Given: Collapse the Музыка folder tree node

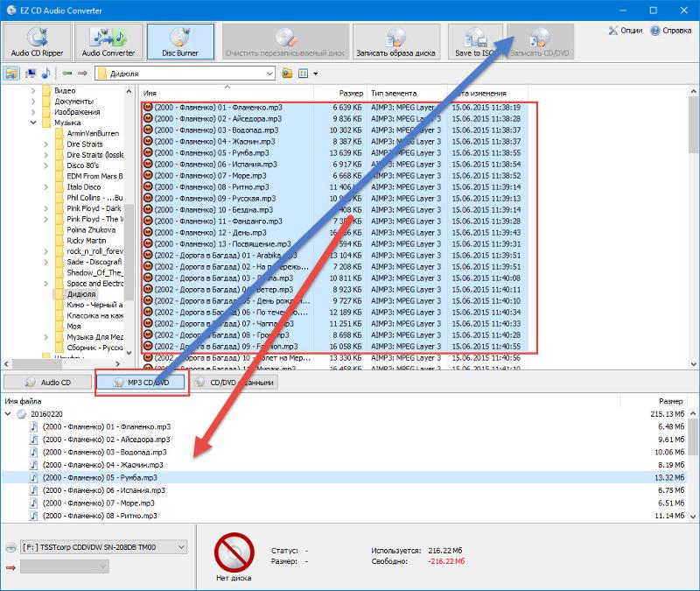Looking at the screenshot, I should [33, 123].
